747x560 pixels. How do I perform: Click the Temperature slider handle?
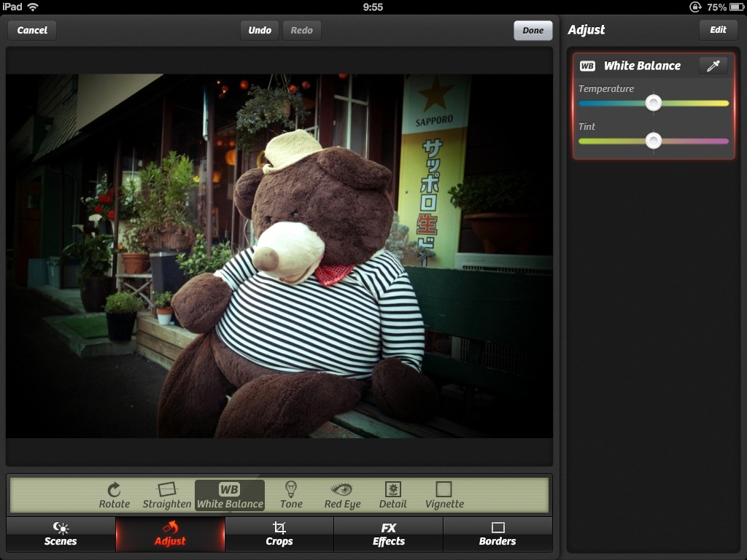point(654,103)
